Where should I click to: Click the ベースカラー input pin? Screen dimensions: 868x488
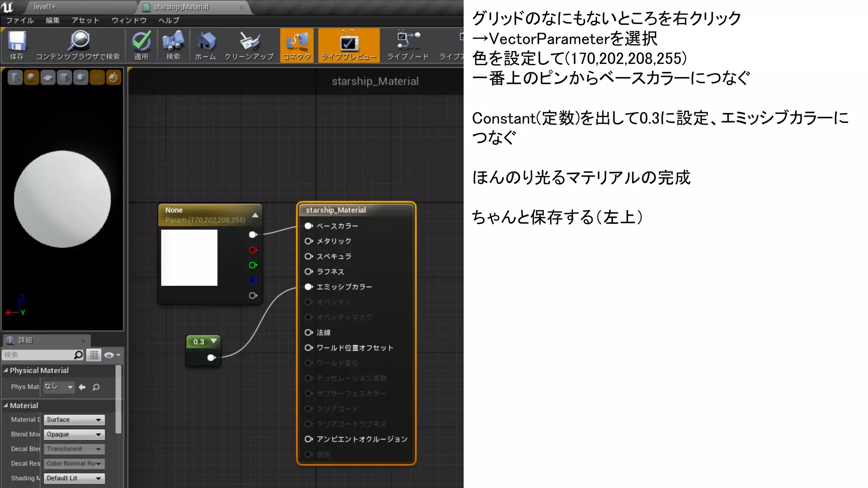click(x=309, y=226)
